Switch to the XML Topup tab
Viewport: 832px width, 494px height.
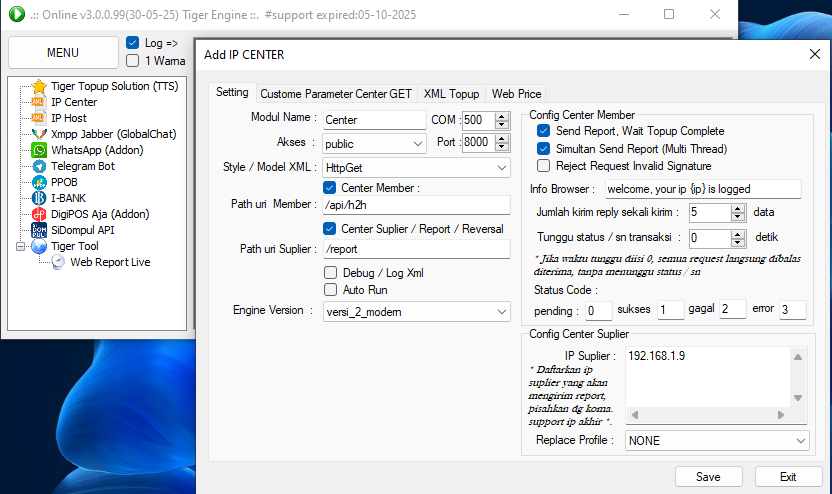coord(451,94)
